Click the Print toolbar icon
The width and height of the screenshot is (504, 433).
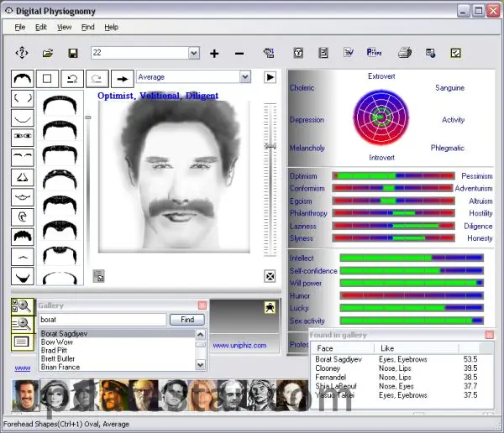point(404,54)
